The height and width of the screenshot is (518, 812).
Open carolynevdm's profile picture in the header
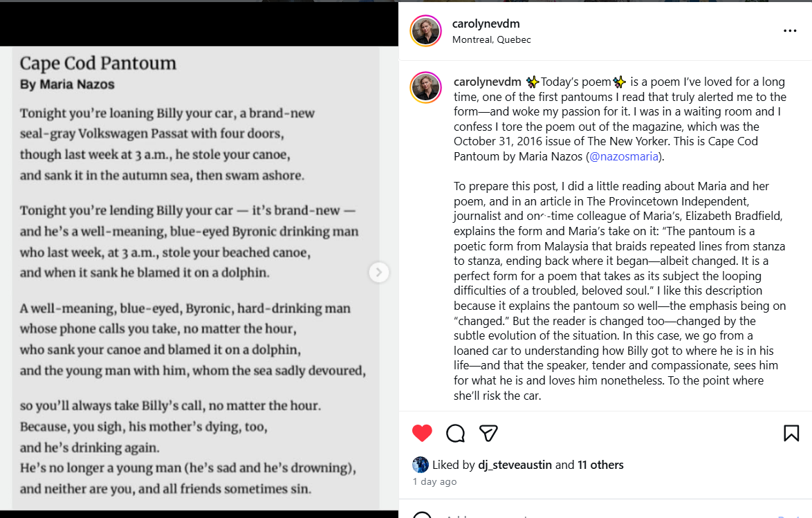tap(425, 31)
